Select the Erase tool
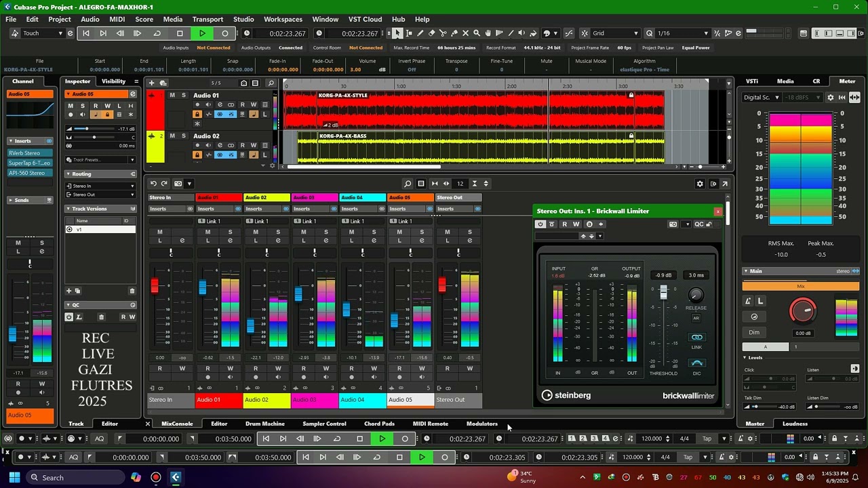Viewport: 868px width, 488px height. tap(432, 33)
